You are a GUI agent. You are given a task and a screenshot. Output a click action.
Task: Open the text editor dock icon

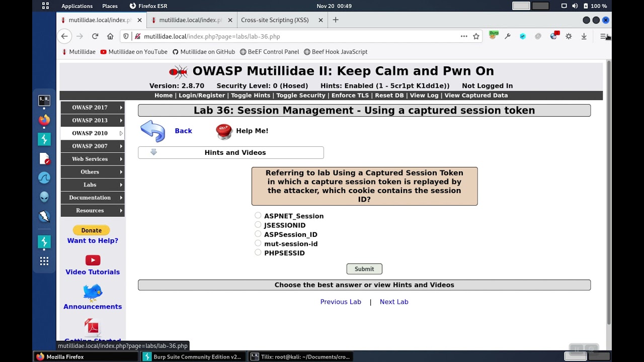[x=44, y=159]
